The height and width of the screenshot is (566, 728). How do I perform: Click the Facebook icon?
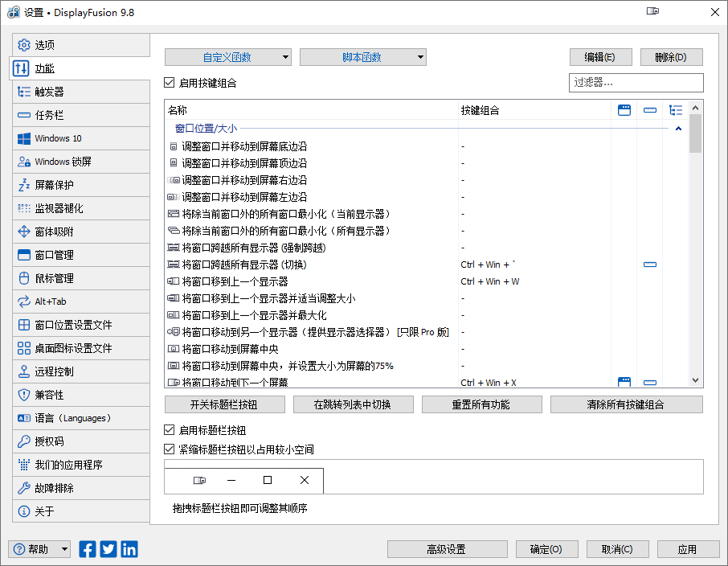pyautogui.click(x=88, y=549)
